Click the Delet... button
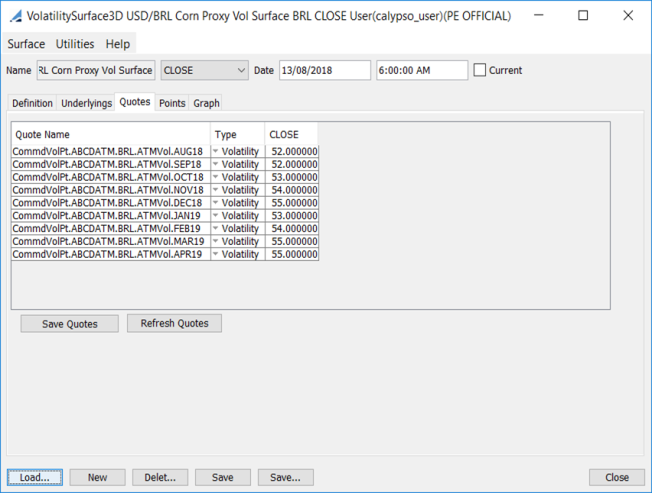Image resolution: width=652 pixels, height=493 pixels. [160, 477]
